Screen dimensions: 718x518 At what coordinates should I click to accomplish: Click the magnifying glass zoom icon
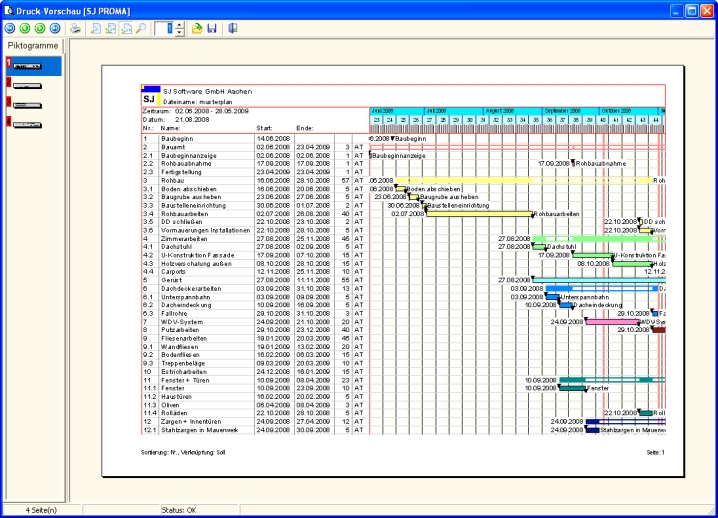pos(140,29)
